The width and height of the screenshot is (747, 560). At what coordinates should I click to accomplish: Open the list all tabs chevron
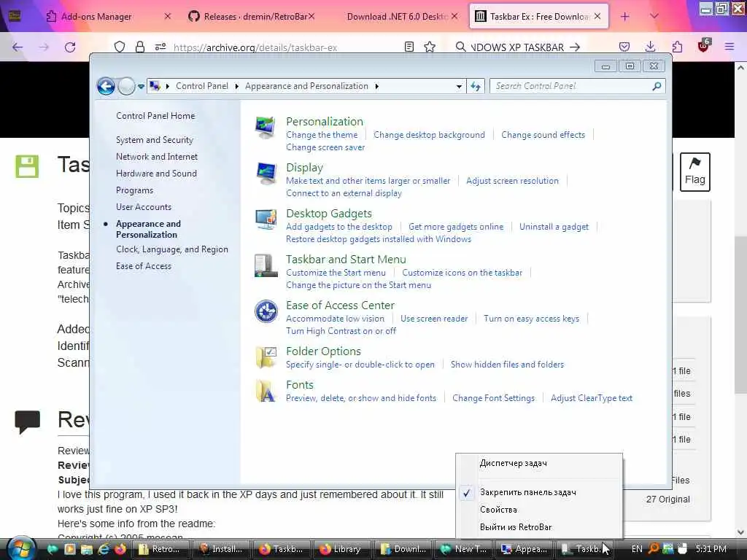pos(654,16)
